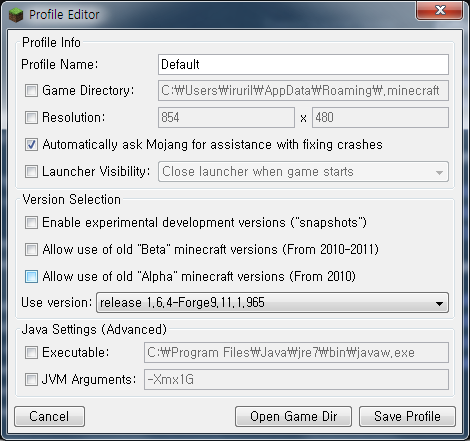
Task: Click the resolution width field 854
Action: pos(226,117)
